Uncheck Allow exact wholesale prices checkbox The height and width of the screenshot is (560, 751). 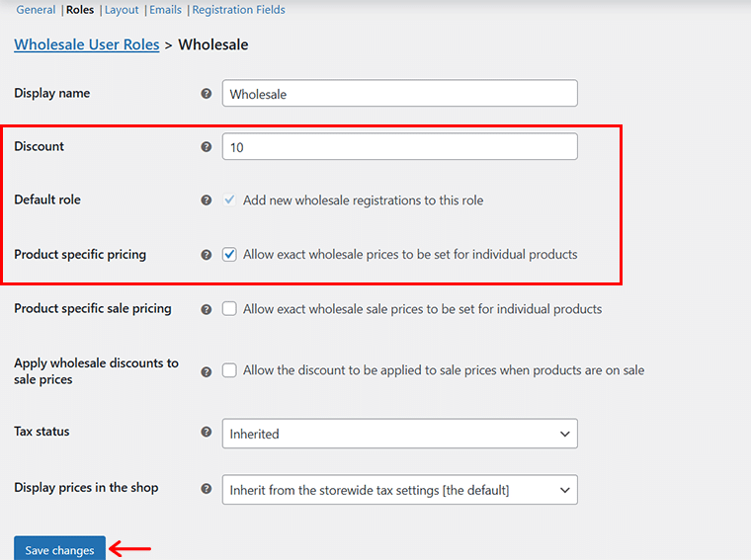coord(229,254)
